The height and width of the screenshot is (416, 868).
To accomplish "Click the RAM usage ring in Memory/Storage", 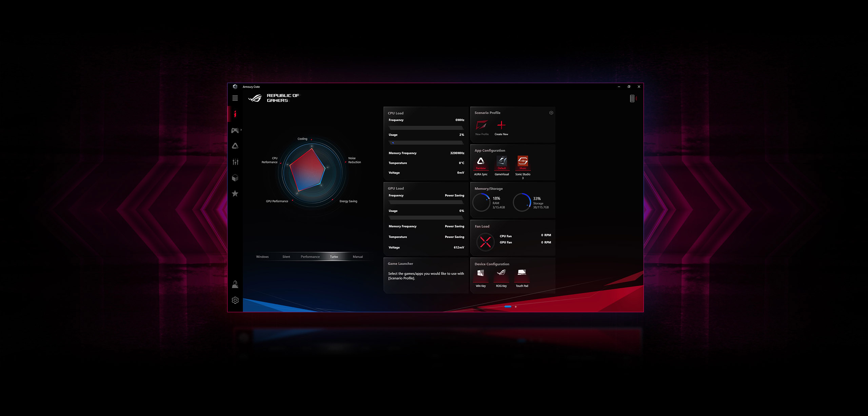I will click(x=481, y=202).
